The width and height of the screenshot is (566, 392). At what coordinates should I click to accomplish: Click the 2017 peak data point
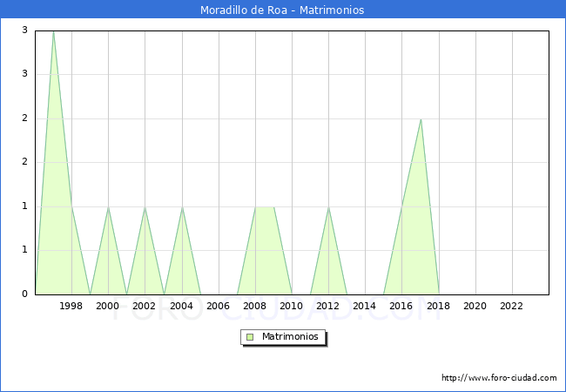tap(421, 119)
